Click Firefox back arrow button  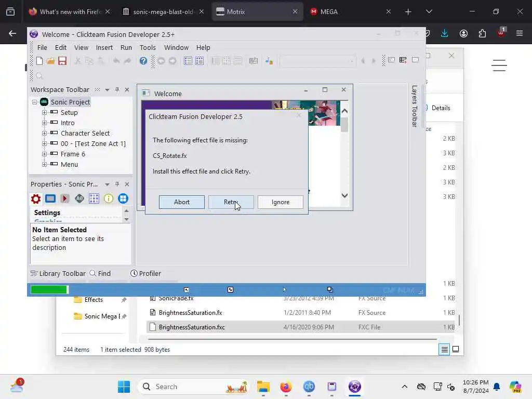point(12,33)
